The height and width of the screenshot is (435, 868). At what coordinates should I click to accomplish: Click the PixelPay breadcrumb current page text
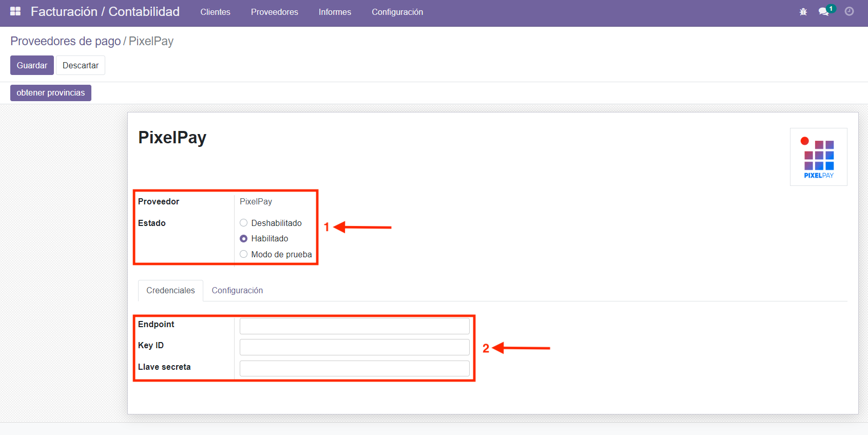point(151,41)
